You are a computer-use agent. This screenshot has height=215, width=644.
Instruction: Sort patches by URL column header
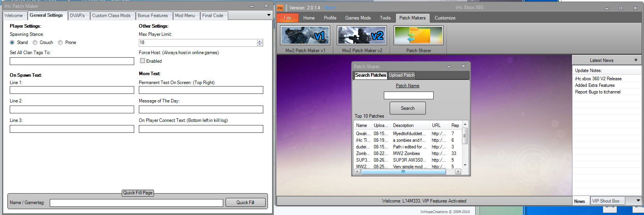tap(439, 125)
